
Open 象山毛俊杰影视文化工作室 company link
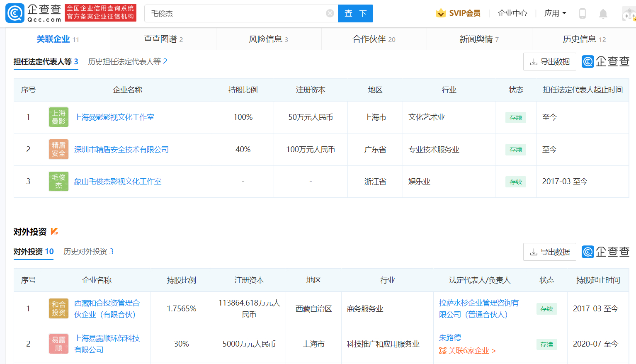pyautogui.click(x=118, y=181)
